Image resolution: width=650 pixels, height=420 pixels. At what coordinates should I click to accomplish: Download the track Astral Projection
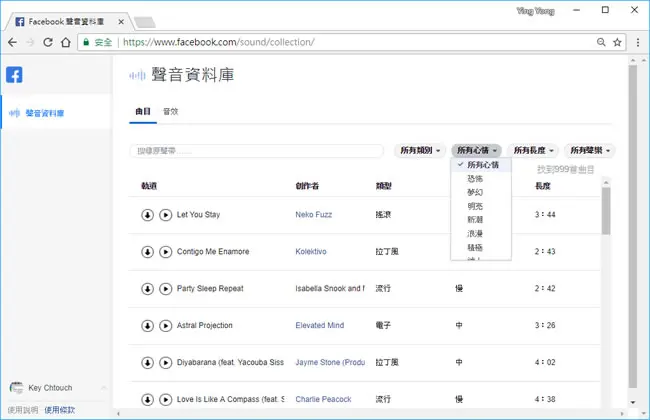tap(147, 325)
